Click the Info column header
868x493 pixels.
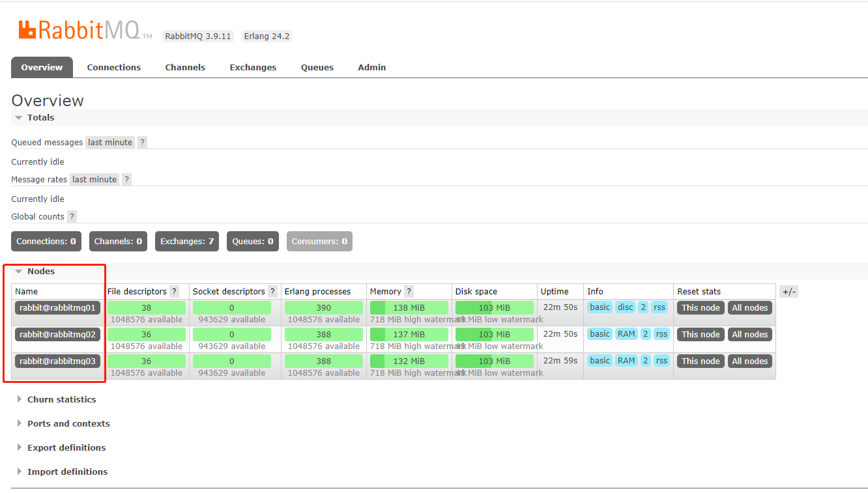[595, 292]
